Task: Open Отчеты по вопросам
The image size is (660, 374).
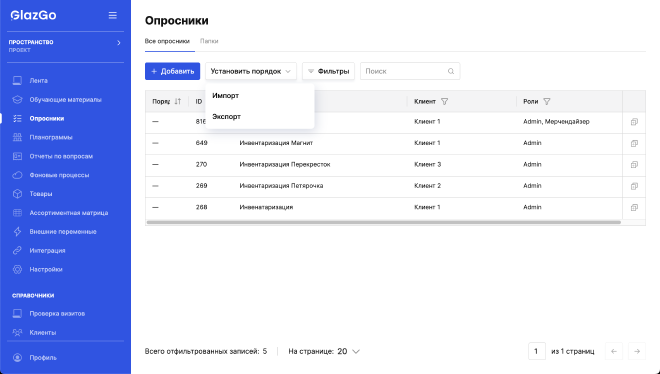Action: coord(61,156)
